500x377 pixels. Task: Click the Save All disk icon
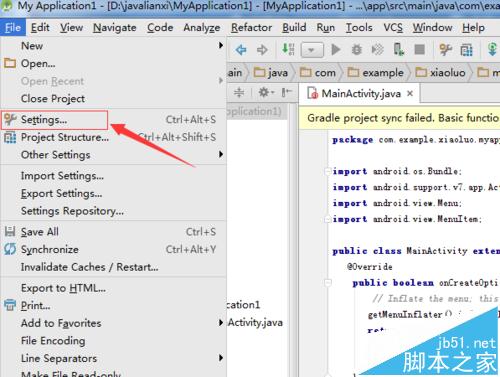10,231
